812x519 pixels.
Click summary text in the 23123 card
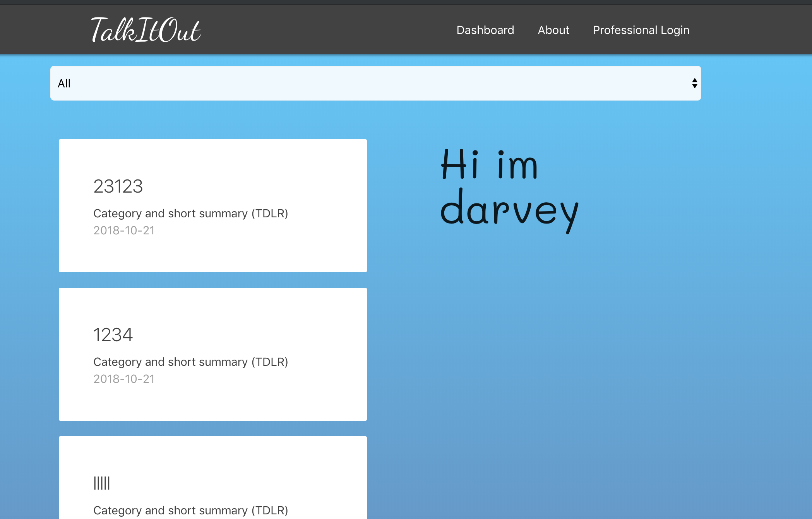pos(190,213)
